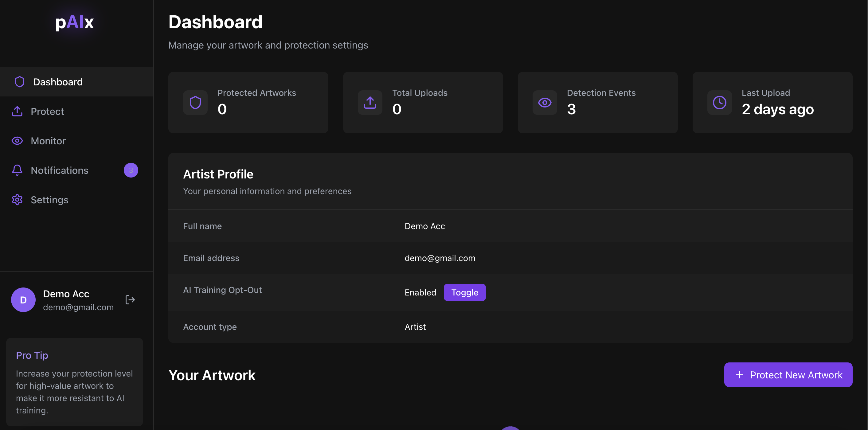The height and width of the screenshot is (430, 868).
Task: Click the notifications count badge showing 3
Action: (x=131, y=170)
